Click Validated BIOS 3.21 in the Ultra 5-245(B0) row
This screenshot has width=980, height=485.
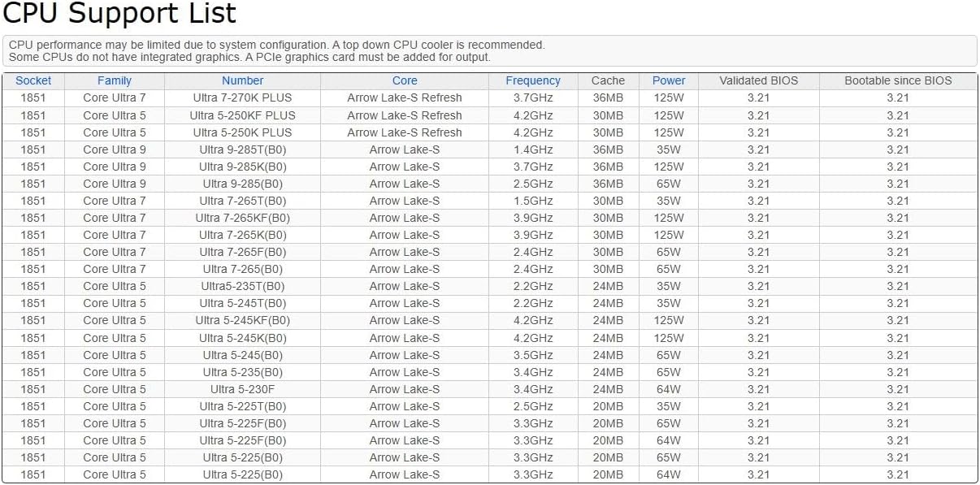click(759, 355)
